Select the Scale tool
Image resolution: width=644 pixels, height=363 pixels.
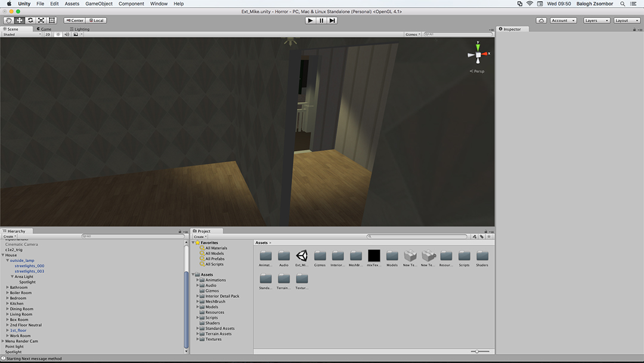point(41,20)
